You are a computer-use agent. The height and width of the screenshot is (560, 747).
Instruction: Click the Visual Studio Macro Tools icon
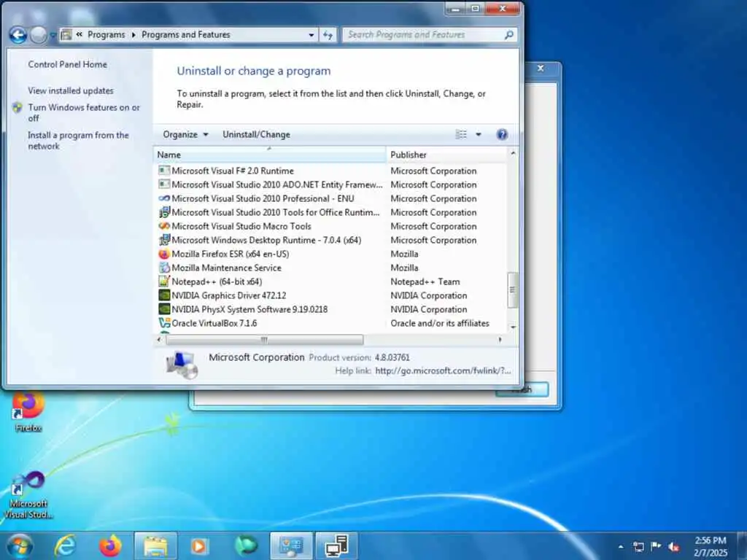point(164,226)
